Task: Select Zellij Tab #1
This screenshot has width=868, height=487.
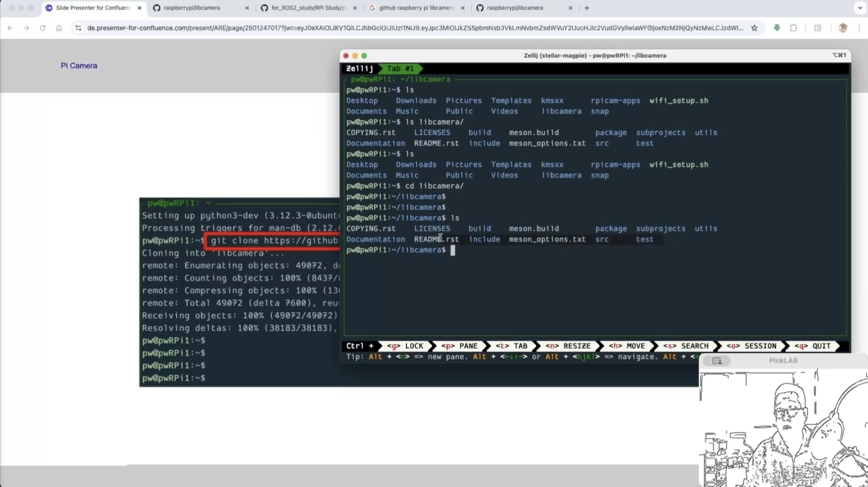Action: pos(400,68)
